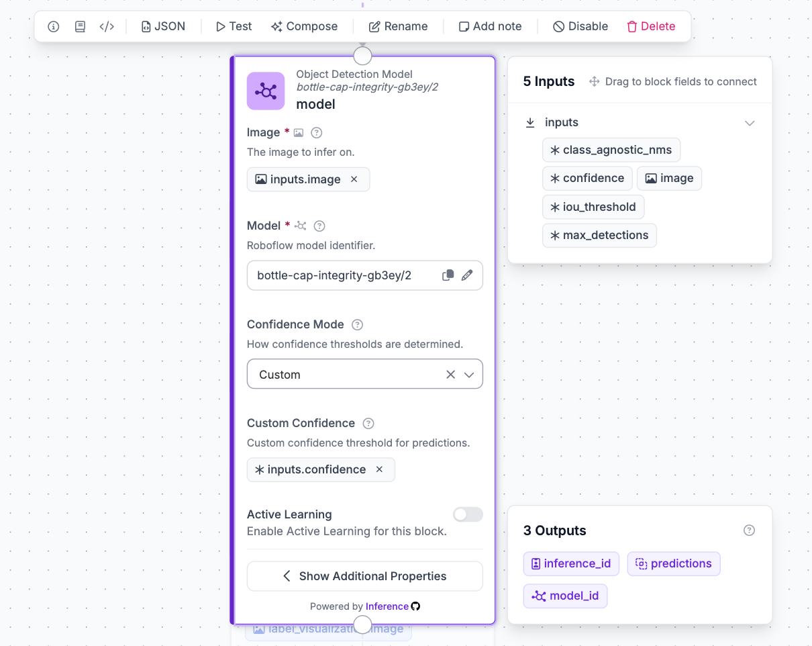812x646 pixels.
Task: Select the image input chip
Action: click(x=669, y=179)
